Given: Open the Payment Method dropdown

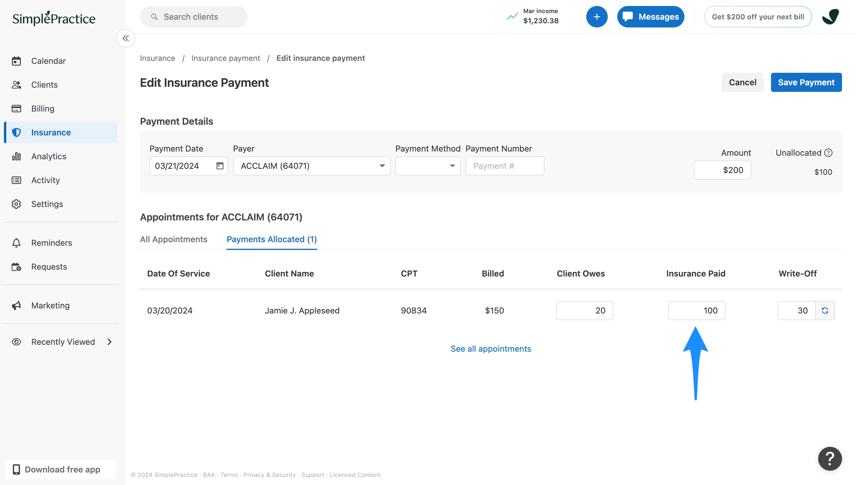Looking at the screenshot, I should pos(428,166).
